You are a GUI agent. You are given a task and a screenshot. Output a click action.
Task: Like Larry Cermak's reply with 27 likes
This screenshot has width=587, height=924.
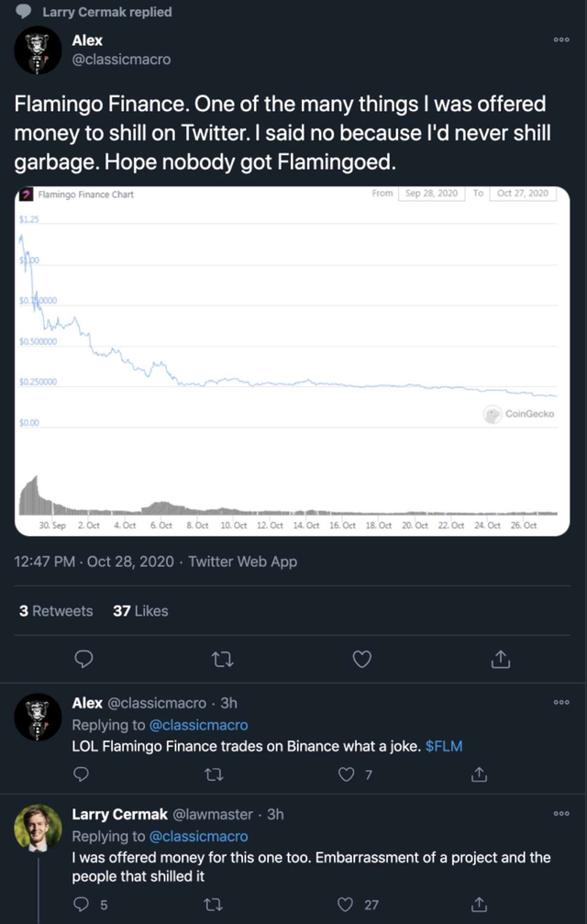346,905
